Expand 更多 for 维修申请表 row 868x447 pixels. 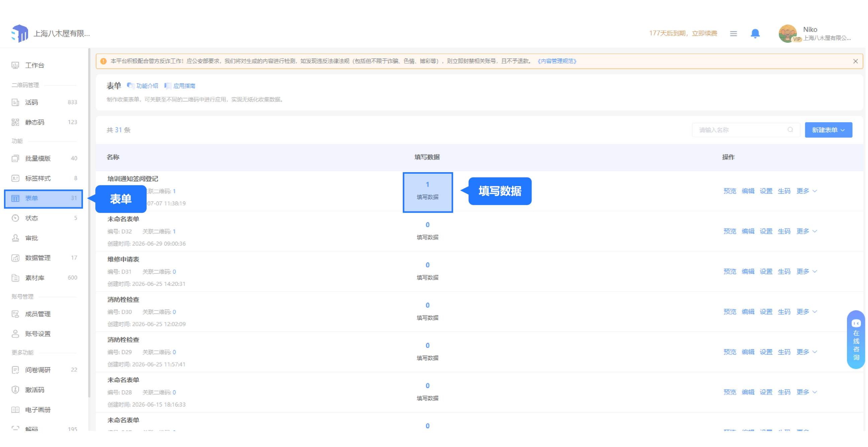[806, 272]
